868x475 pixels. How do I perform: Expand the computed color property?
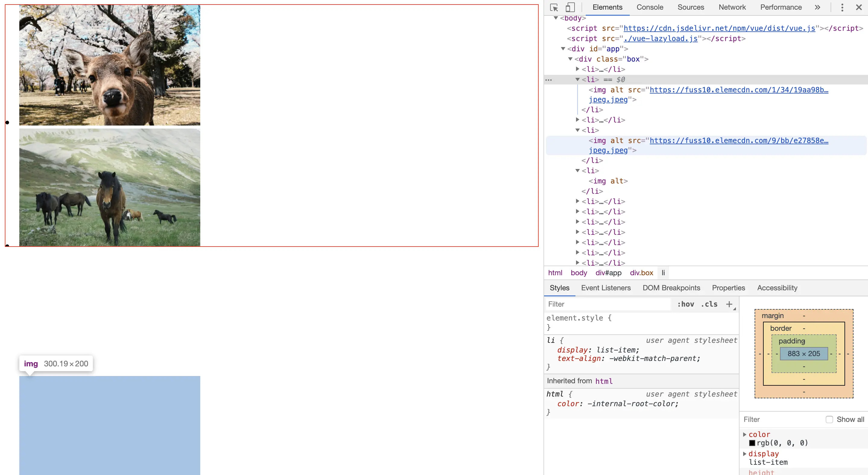point(745,435)
